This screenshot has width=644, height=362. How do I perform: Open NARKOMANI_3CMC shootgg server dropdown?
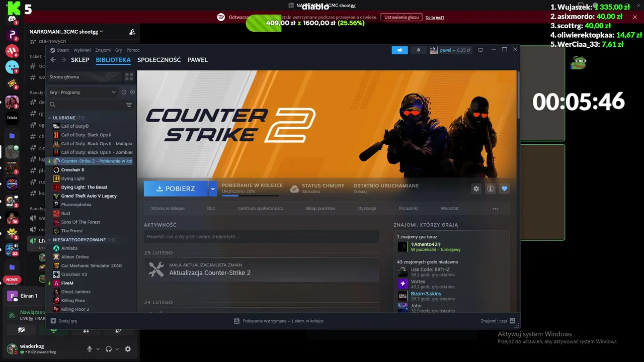[66, 32]
